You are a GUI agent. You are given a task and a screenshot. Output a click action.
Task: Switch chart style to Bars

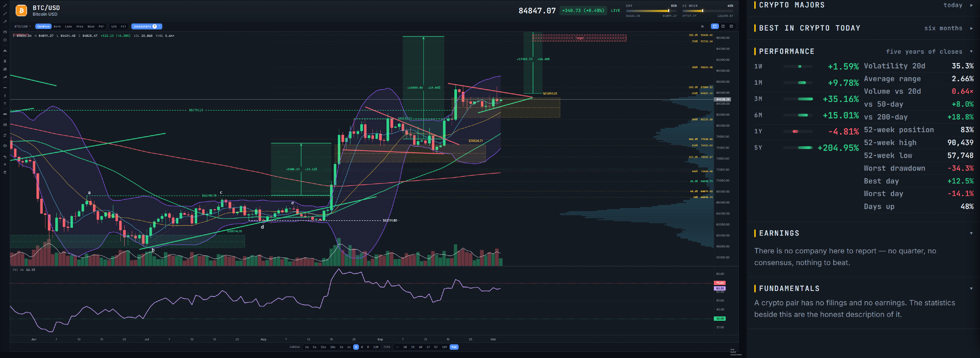click(x=57, y=26)
